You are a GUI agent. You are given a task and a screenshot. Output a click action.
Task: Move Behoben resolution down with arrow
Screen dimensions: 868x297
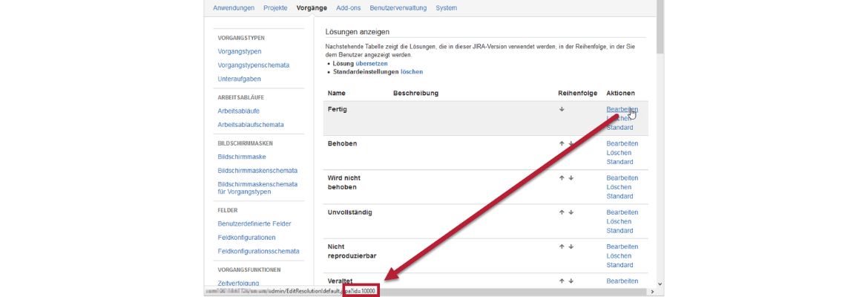pos(571,143)
